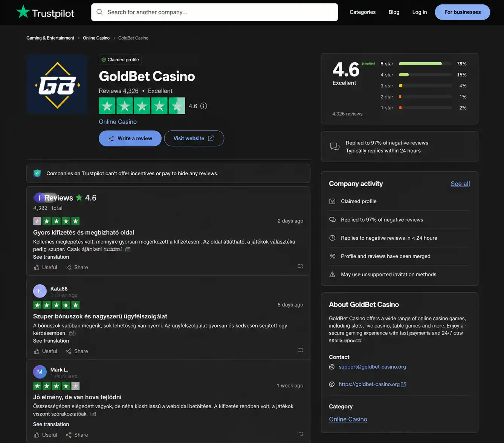Open Online Casino link under rating stars

pos(118,122)
